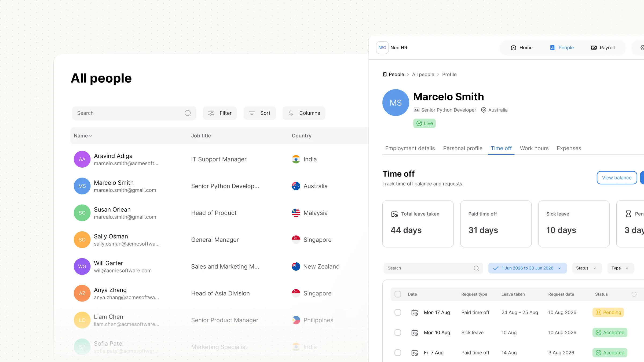Viewport: 644px width, 362px height.
Task: Click the info icon in time off table header
Action: click(634, 294)
